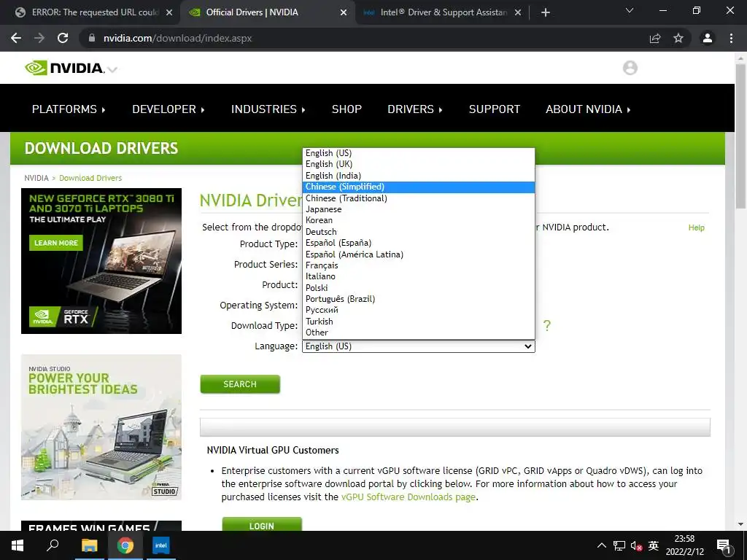The image size is (747, 560).
Task: Click the Chrome taskbar icon
Action: click(125, 545)
